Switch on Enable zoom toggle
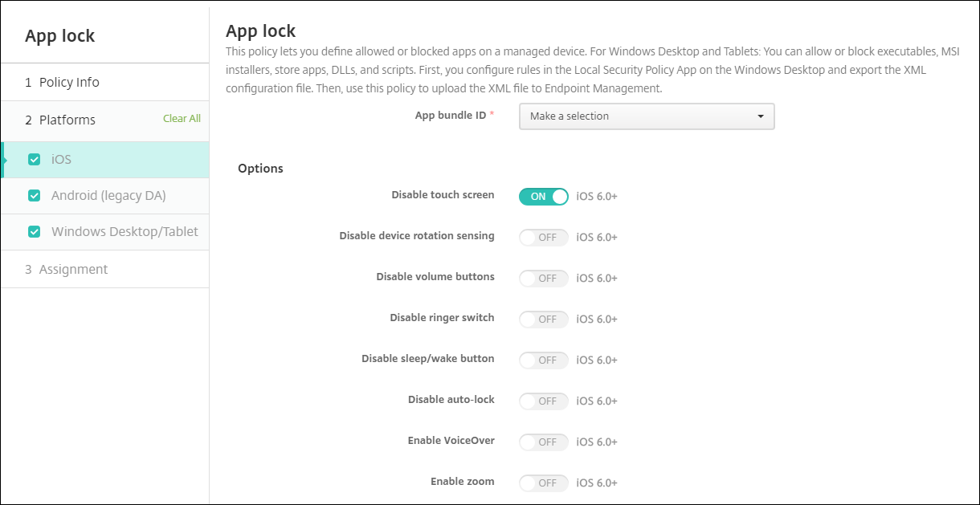Viewport: 980px width, 505px height. coord(544,483)
